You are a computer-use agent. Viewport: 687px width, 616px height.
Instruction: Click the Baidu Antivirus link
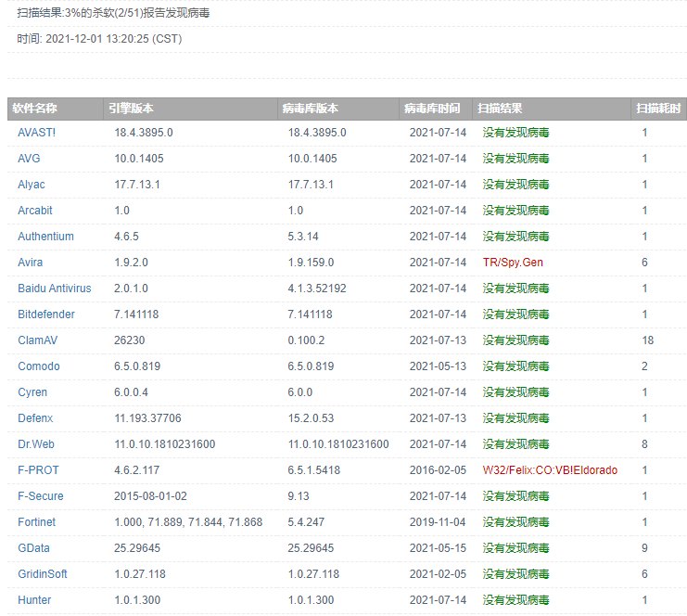pos(55,288)
